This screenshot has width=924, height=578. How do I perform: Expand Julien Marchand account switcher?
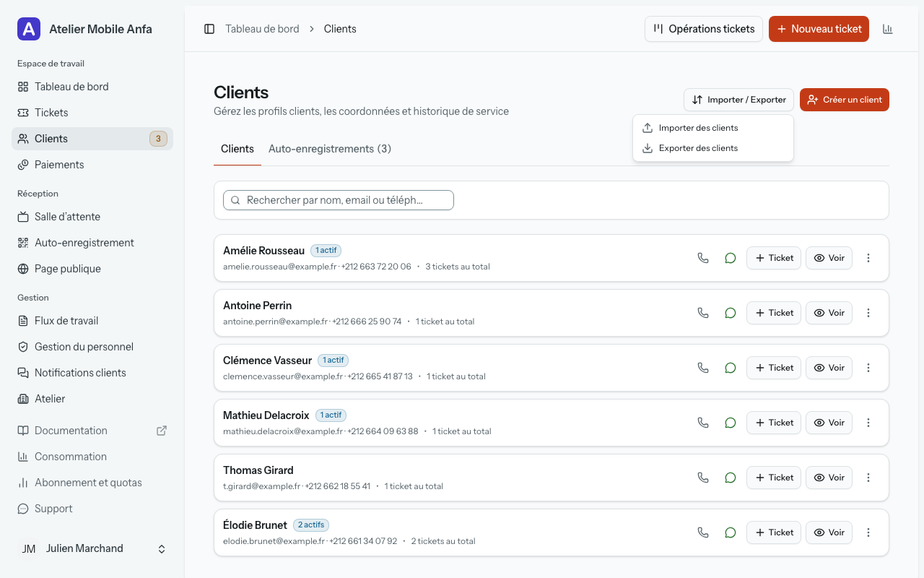click(162, 549)
